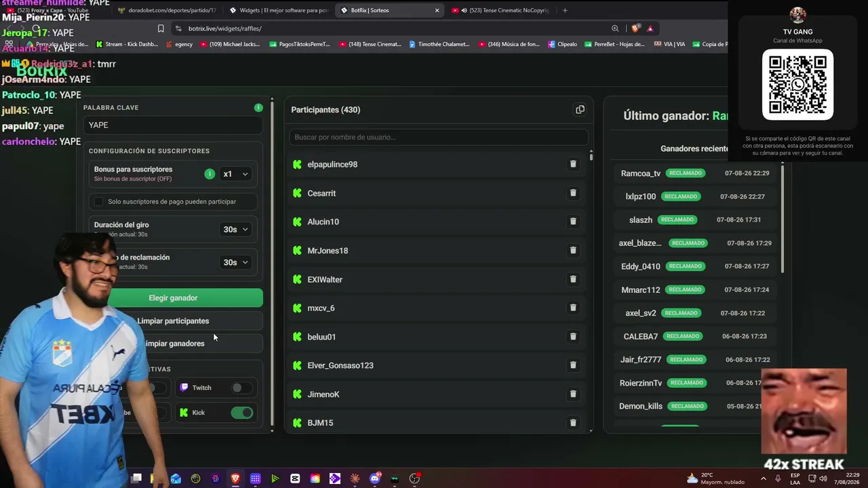Show hidden system tray icons

(x=764, y=479)
